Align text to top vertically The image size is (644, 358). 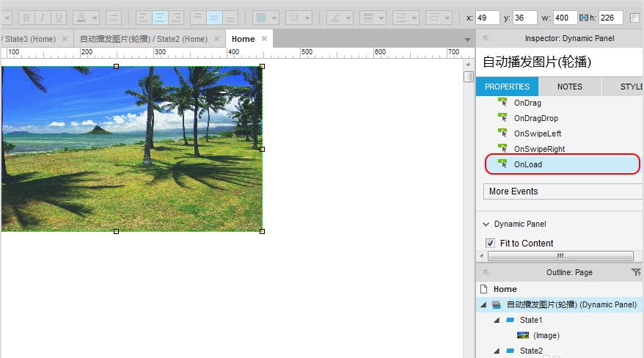coord(198,18)
